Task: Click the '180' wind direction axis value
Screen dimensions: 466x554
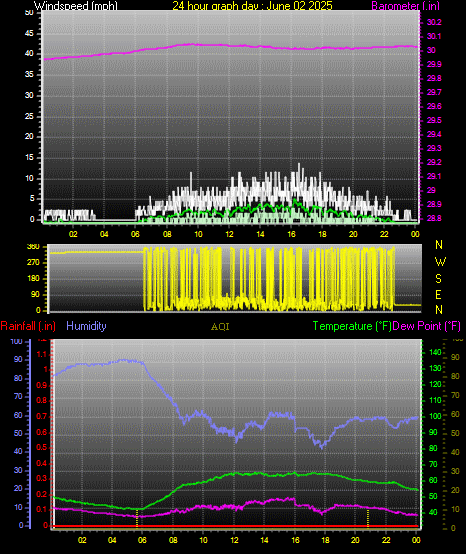Action: (x=33, y=278)
